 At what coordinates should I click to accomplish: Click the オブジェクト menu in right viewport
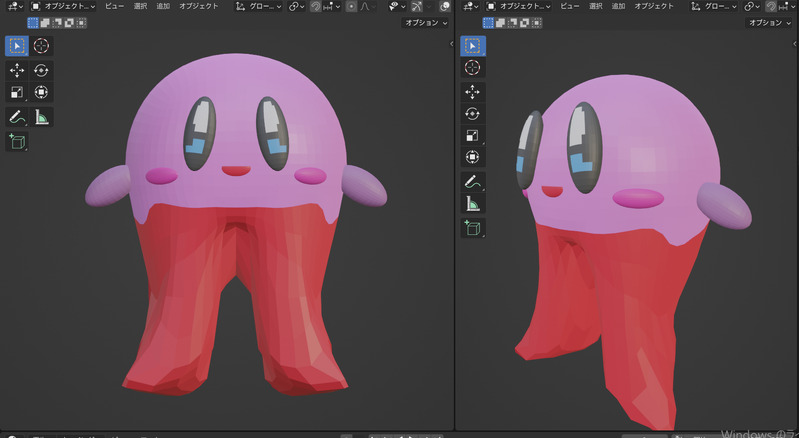coord(653,6)
